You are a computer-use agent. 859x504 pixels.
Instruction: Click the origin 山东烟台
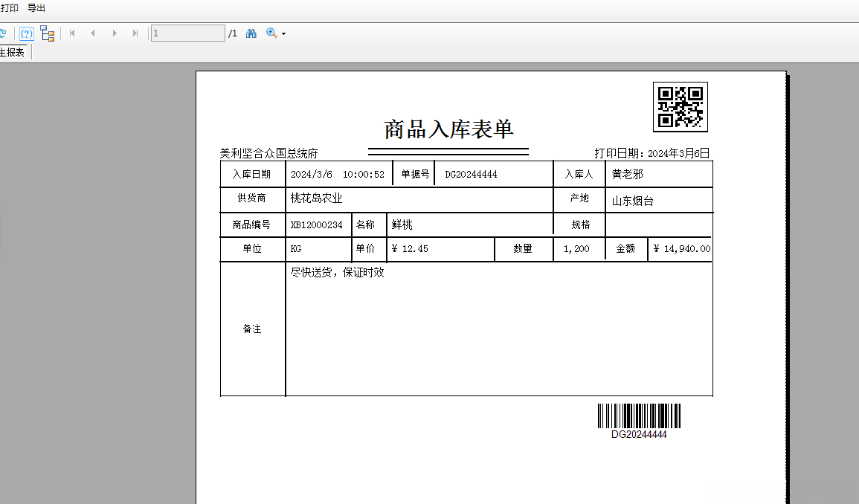[x=633, y=201]
